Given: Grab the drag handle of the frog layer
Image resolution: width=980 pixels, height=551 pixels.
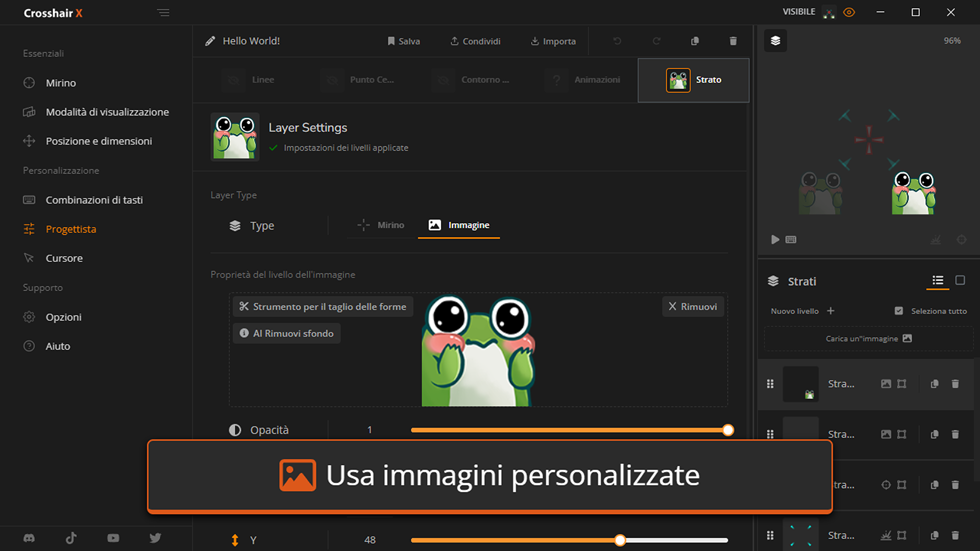Looking at the screenshot, I should pyautogui.click(x=770, y=384).
